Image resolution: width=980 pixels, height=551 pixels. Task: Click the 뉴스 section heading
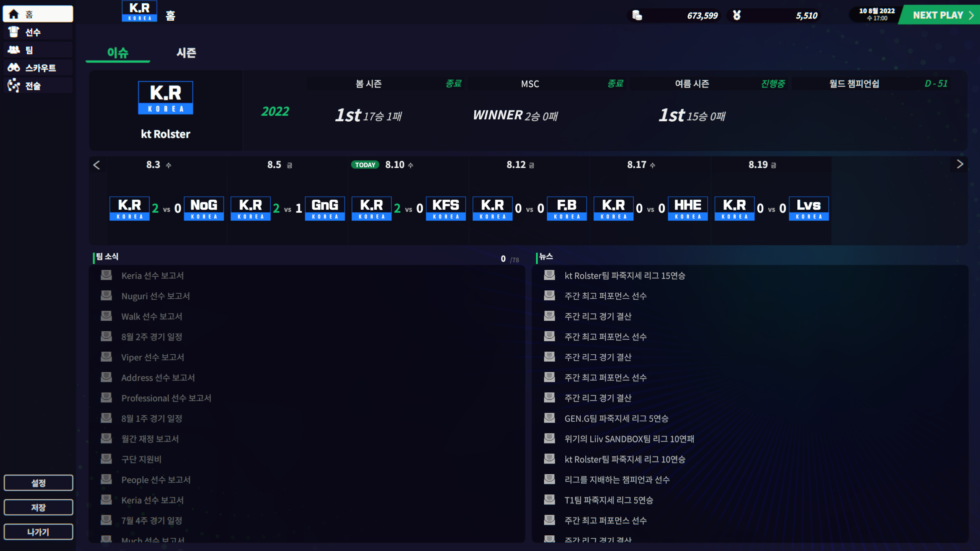[x=546, y=257]
